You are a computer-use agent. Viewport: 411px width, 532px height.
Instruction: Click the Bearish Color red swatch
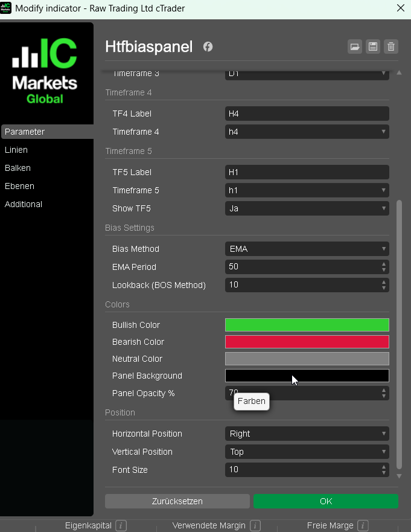[x=307, y=342]
